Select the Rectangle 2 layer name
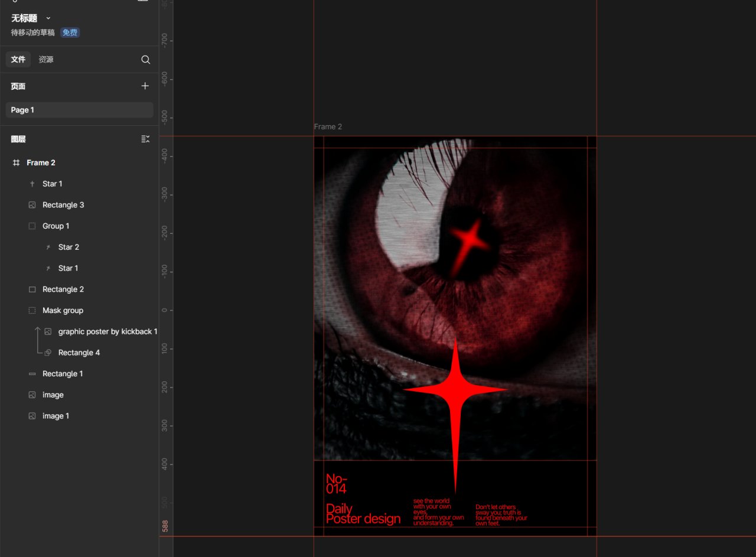Viewport: 756px width, 557px height. pos(63,289)
